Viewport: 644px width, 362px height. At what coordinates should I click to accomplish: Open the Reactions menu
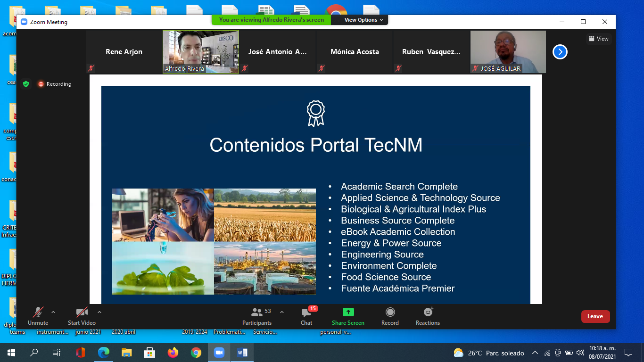coord(428,316)
